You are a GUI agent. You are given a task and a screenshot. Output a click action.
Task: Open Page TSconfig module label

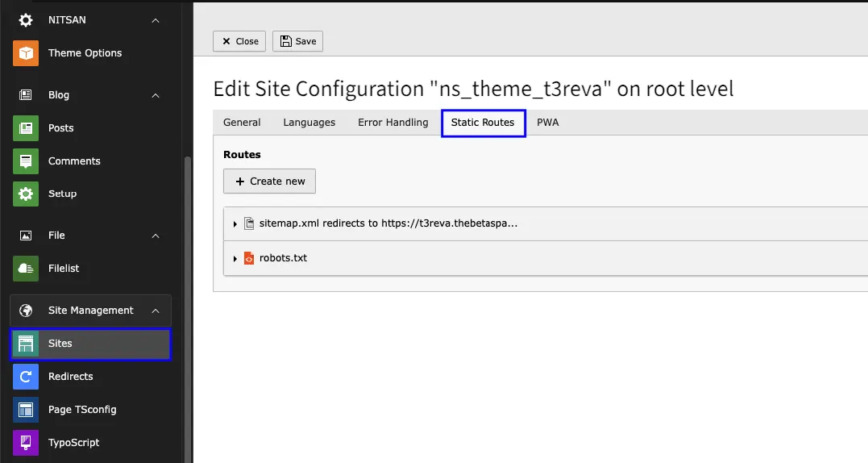(x=82, y=410)
